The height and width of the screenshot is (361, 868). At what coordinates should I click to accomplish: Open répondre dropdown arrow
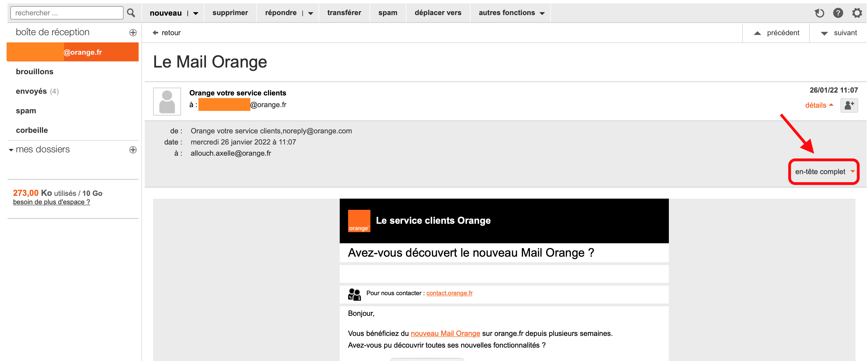(311, 13)
